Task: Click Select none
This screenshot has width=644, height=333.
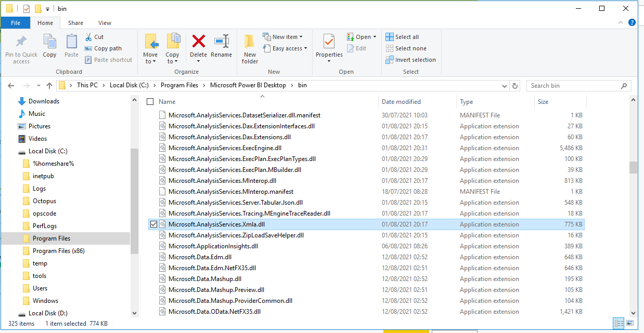Action: [x=406, y=48]
